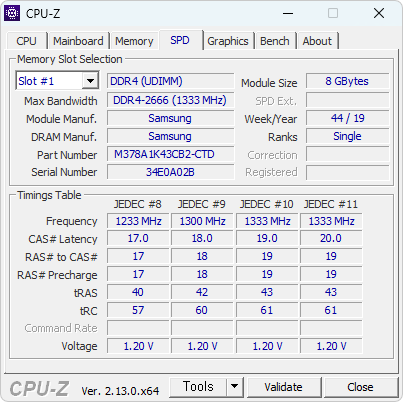Click the JEDEC #11 frequency 1333 MHz
Image resolution: width=403 pixels, height=402 pixels.
click(x=331, y=221)
